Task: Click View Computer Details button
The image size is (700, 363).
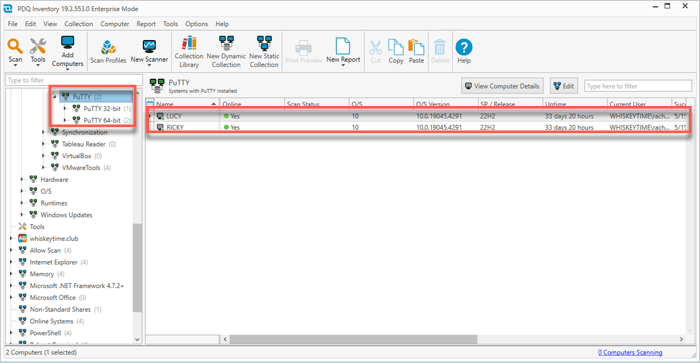Action: [x=502, y=86]
